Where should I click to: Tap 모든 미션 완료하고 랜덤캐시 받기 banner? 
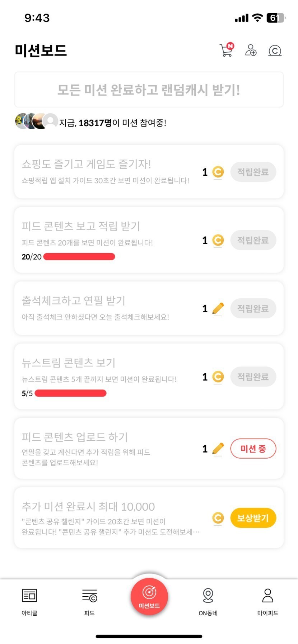pyautogui.click(x=149, y=90)
